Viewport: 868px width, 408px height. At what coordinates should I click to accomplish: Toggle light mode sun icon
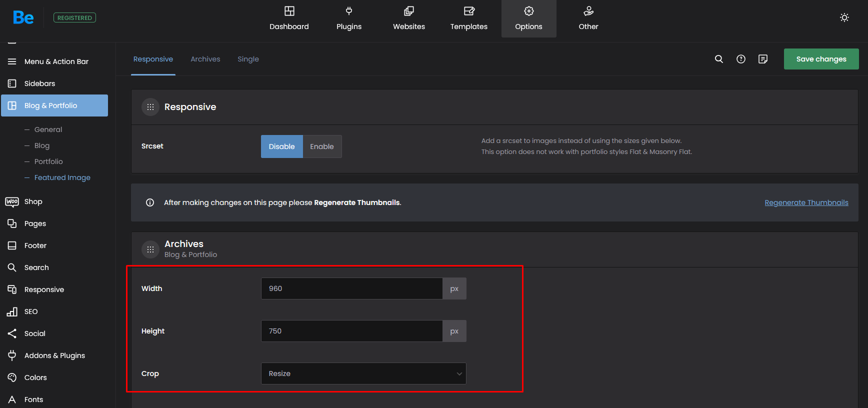point(844,17)
